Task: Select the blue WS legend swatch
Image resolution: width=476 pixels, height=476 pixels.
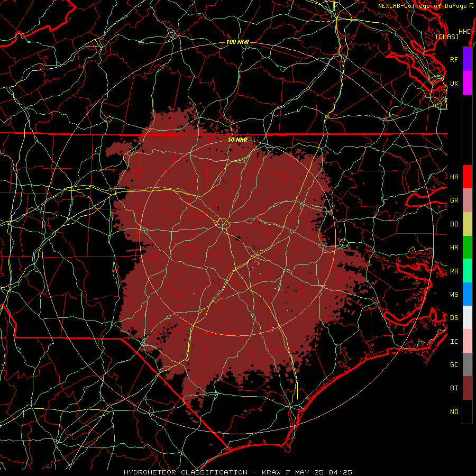Action: click(x=467, y=294)
